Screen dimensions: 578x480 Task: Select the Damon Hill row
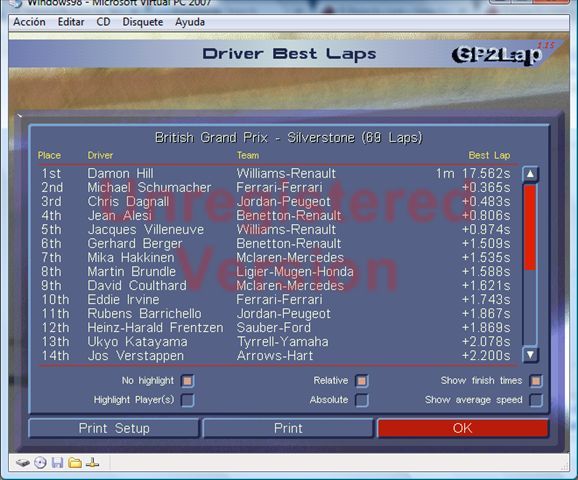(x=275, y=174)
